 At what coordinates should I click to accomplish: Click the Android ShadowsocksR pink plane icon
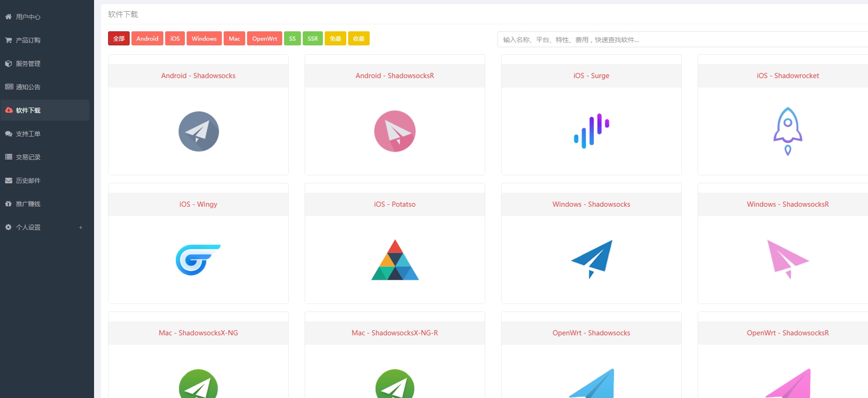[395, 131]
